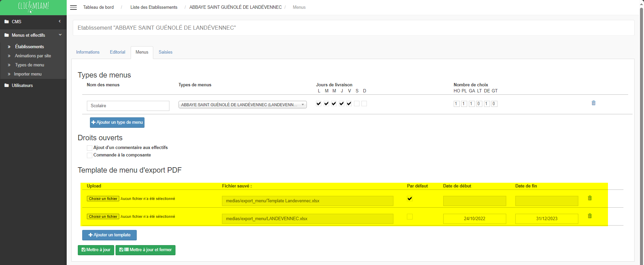Click empty Date de fin field, first template
Image resolution: width=644 pixels, height=265 pixels.
click(547, 201)
